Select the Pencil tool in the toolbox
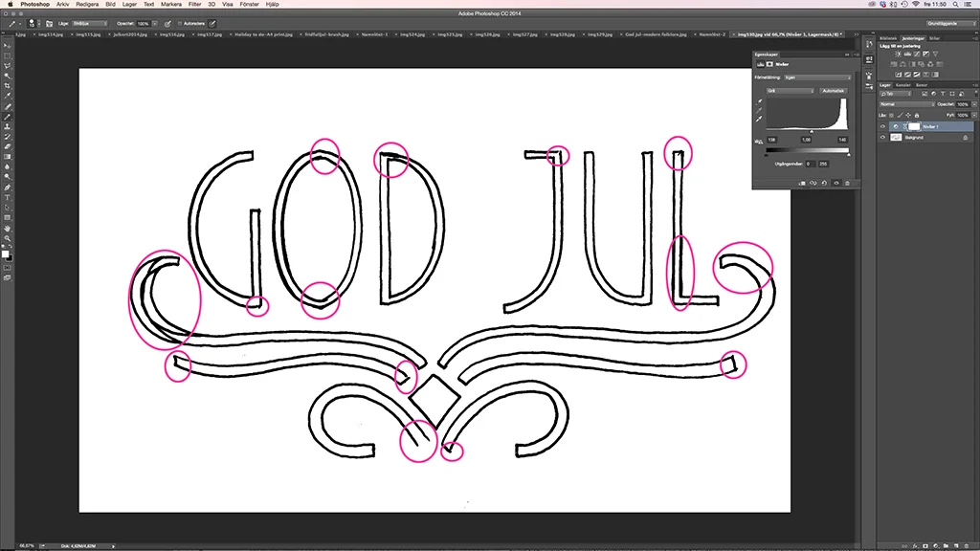The image size is (980, 551). [8, 116]
